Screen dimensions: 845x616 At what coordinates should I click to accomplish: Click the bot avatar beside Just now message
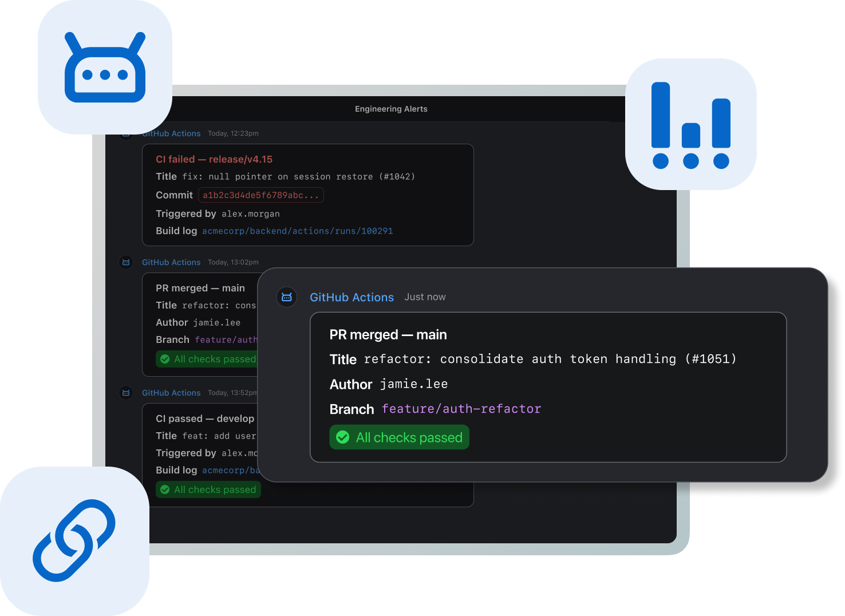(x=287, y=297)
